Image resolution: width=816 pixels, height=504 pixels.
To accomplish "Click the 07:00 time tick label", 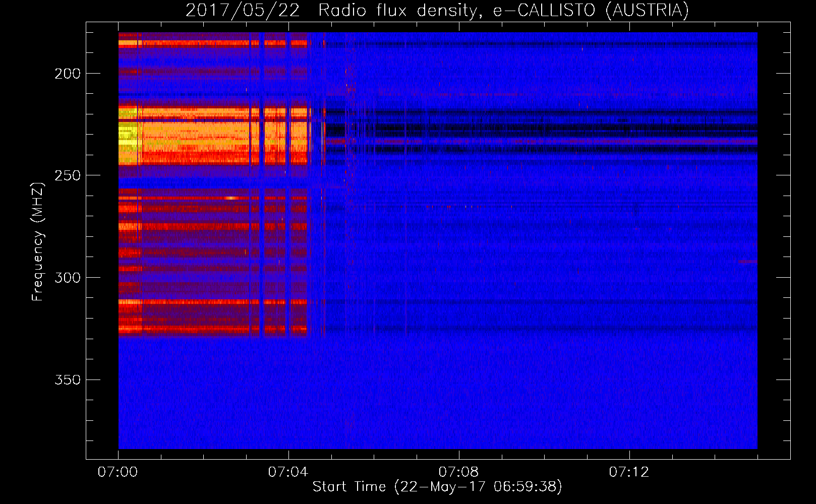I will click(118, 472).
